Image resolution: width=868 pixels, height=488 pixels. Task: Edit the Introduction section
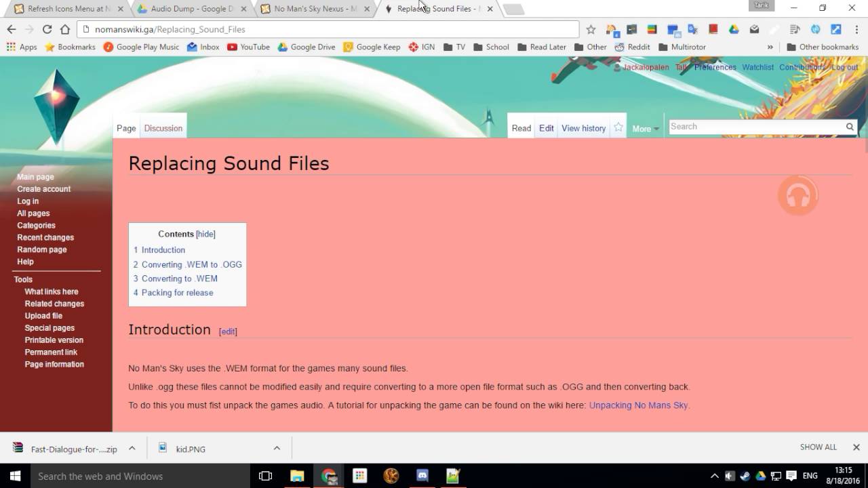(228, 331)
